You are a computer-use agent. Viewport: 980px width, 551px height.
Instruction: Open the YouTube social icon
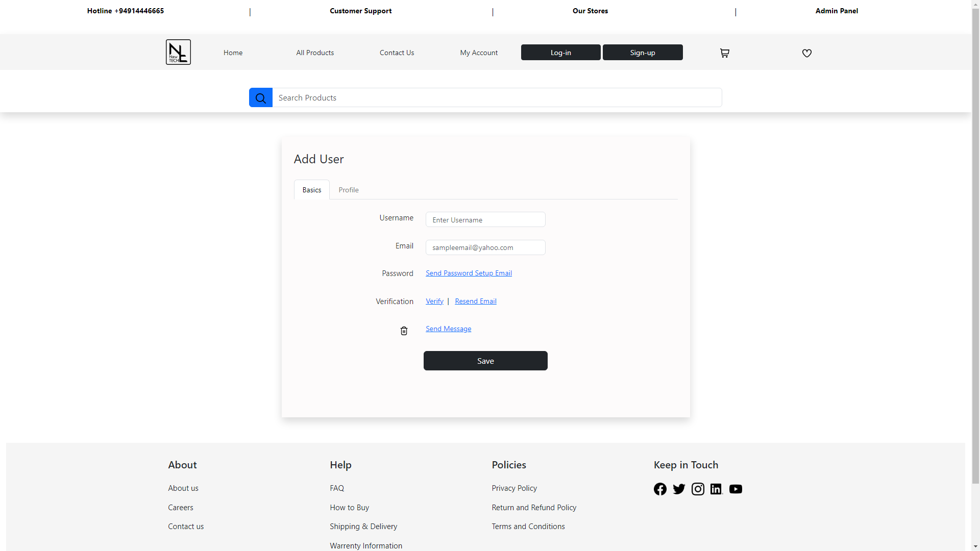[x=736, y=489]
